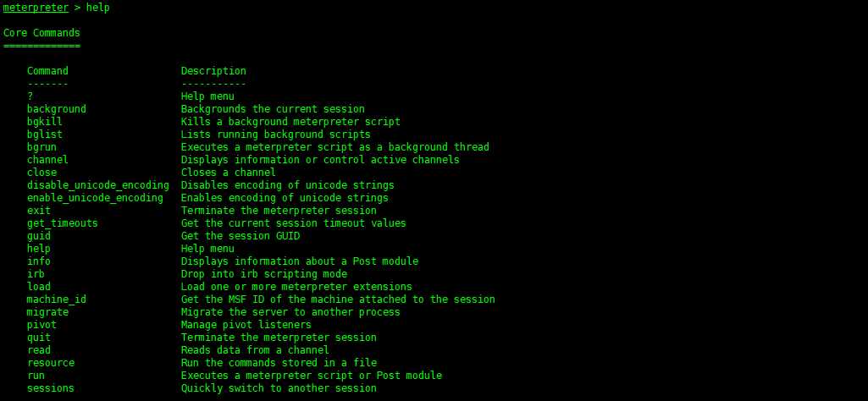Screen dimensions: 868x401
Task: Click the 'disable_unicode_encoding' command
Action: click(x=98, y=185)
